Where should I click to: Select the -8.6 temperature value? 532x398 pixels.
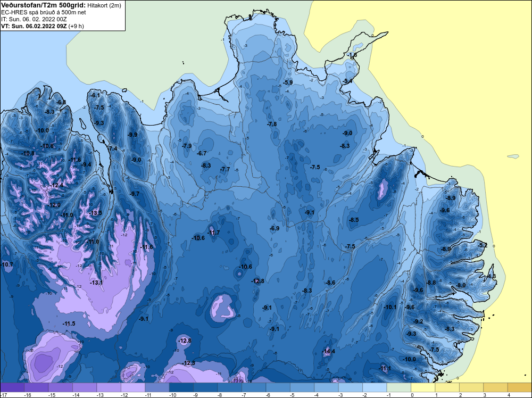coord(330,283)
